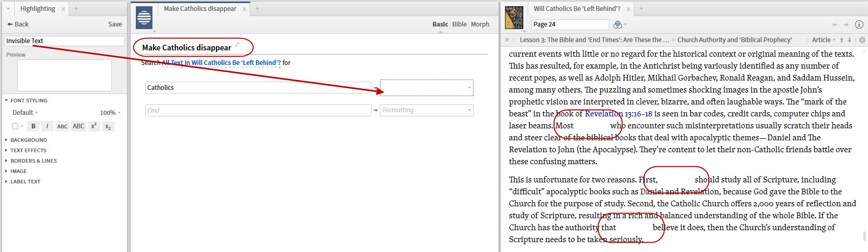Open the visual filter document panel icon

(144, 18)
